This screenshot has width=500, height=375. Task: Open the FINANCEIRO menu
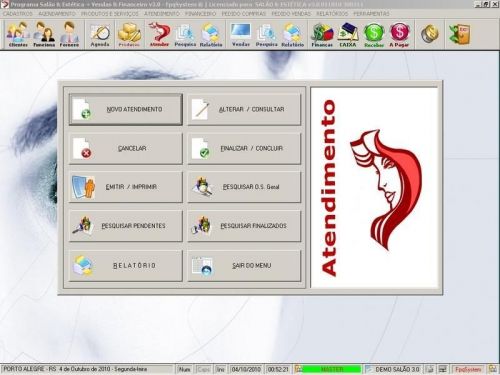[201, 14]
